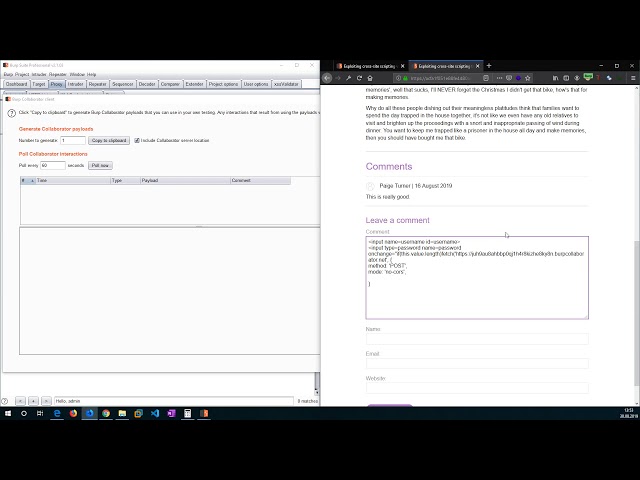This screenshot has width=640, height=480.
Task: Switch to Intruder tab
Action: click(x=76, y=84)
